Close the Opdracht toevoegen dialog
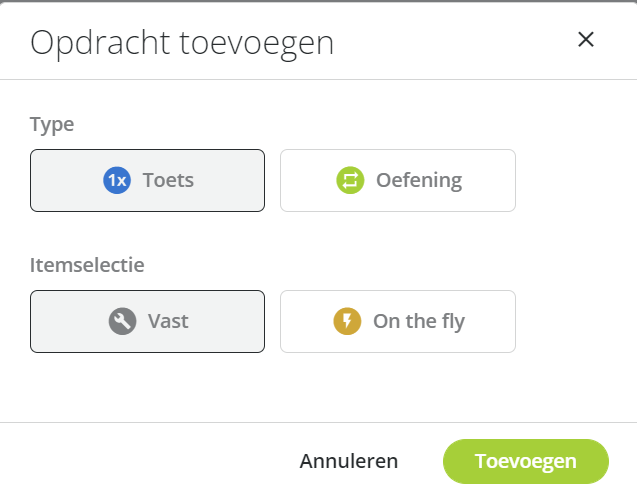The height and width of the screenshot is (495, 637). (x=586, y=39)
